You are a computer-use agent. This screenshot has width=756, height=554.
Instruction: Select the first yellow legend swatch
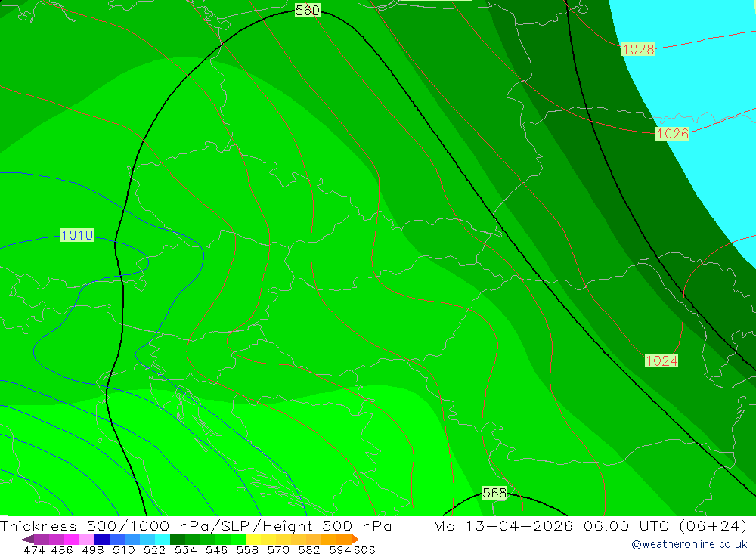pos(253,539)
